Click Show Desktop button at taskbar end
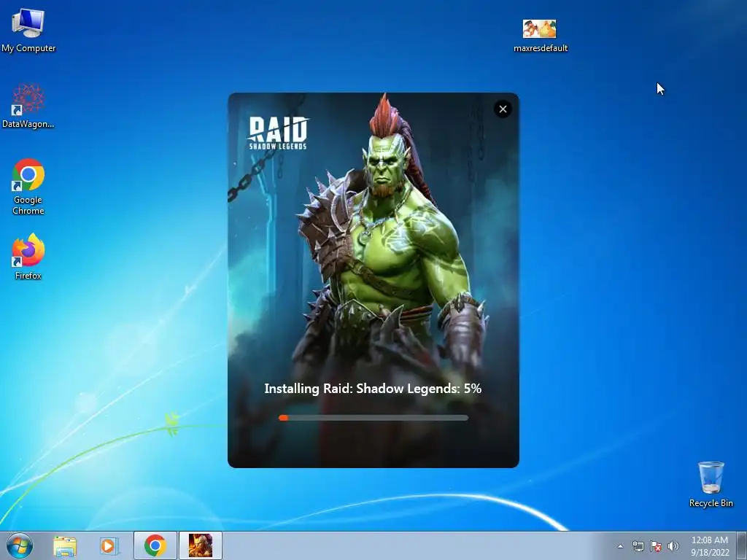The width and height of the screenshot is (747, 560). (x=742, y=545)
